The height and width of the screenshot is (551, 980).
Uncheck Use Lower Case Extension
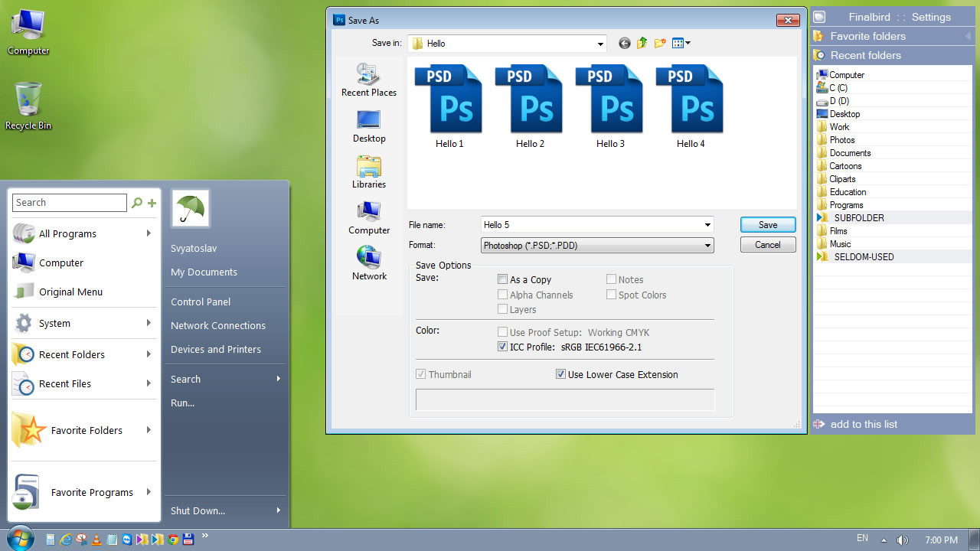[x=561, y=374]
